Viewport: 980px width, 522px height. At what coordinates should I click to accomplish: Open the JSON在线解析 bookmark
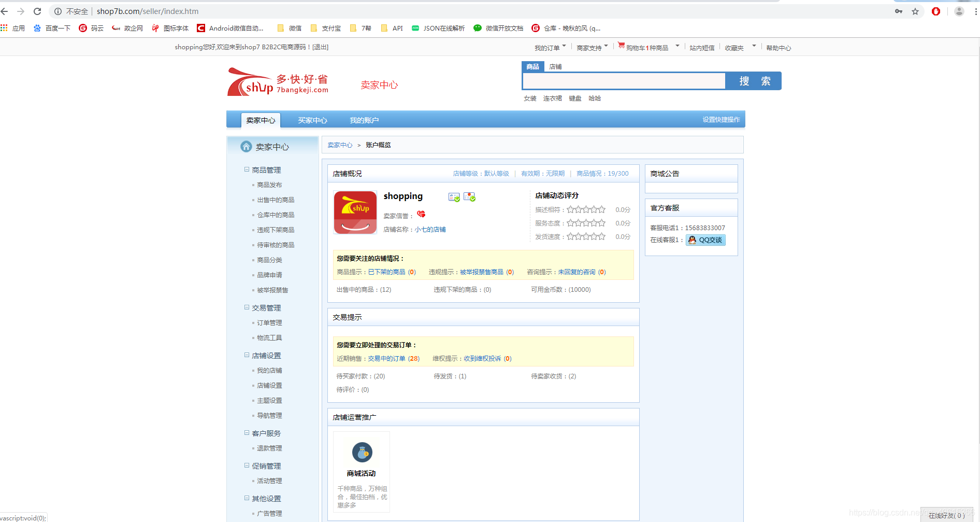pyautogui.click(x=438, y=28)
